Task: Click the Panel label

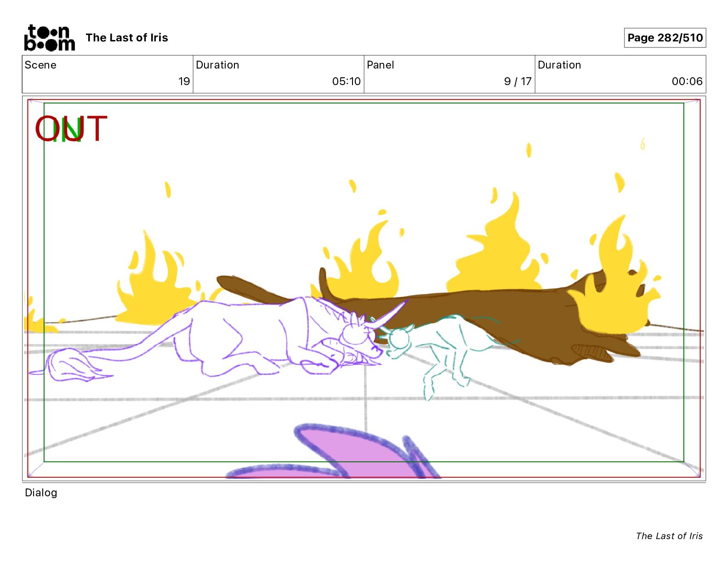Action: coord(380,65)
